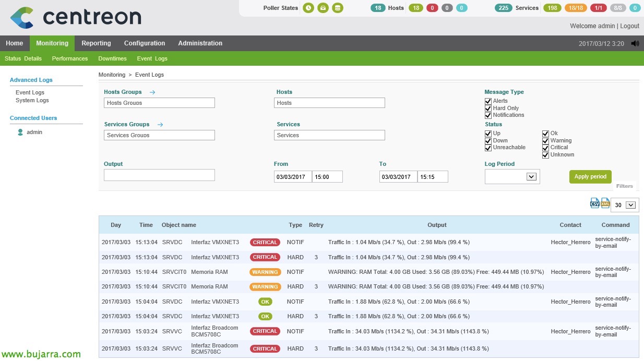Click the From date field
This screenshot has height=361, width=644.
(293, 177)
